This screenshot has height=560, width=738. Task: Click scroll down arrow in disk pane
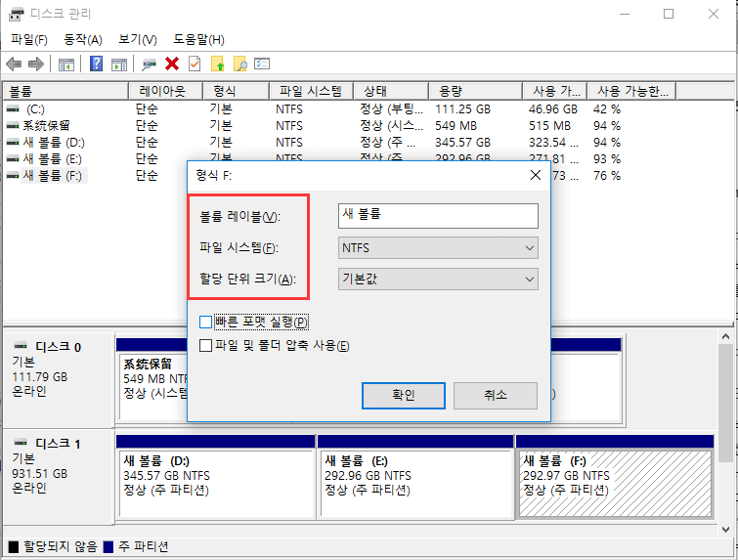pos(725,529)
